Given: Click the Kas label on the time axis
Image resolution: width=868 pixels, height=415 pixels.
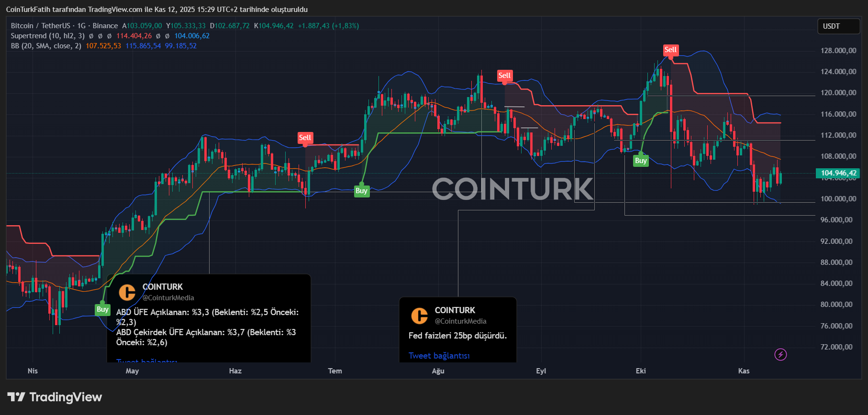Looking at the screenshot, I should (744, 371).
